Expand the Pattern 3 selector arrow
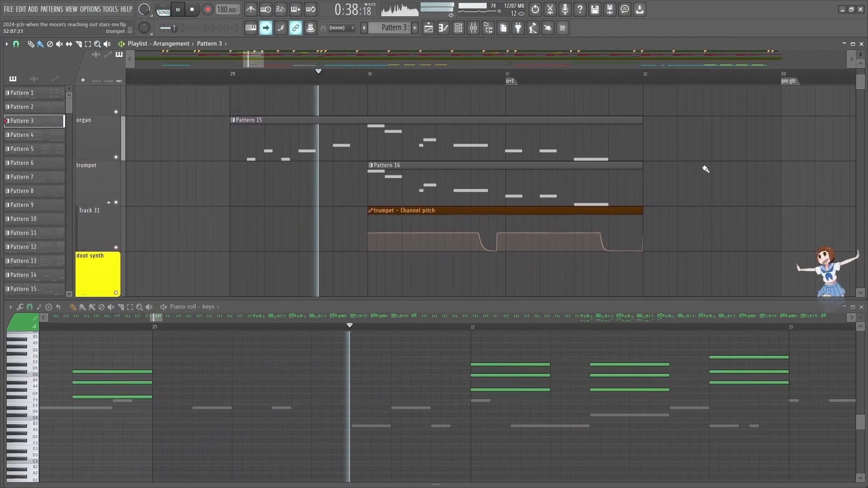868x488 pixels. click(364, 28)
